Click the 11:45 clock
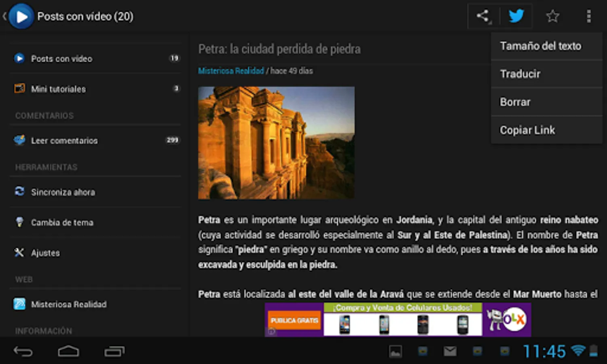Screen dimensions: 607x364 (x=544, y=351)
